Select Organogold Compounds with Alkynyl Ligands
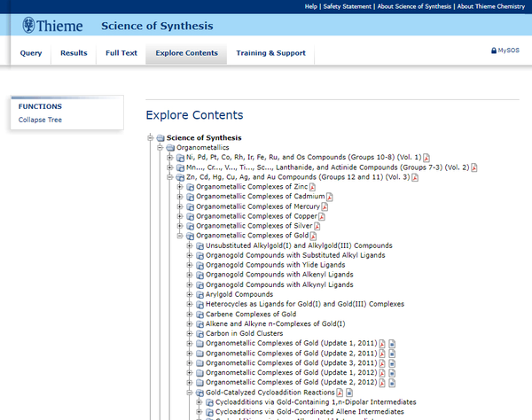 click(x=279, y=284)
